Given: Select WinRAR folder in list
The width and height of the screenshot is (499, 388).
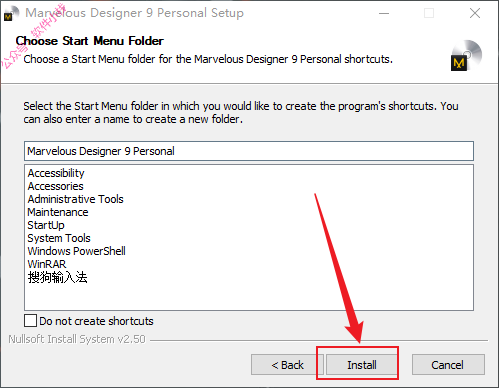Looking at the screenshot, I should tap(47, 264).
